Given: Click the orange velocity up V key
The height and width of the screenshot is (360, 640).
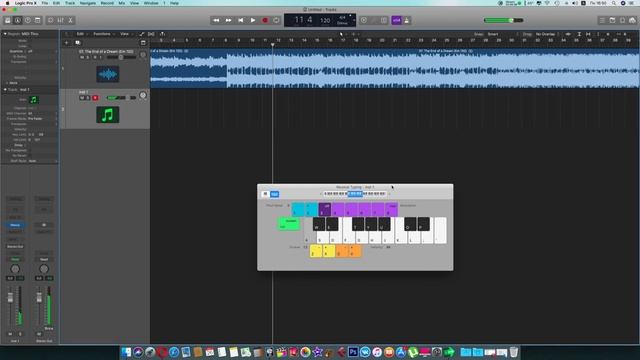Looking at the screenshot, I should tap(355, 251).
